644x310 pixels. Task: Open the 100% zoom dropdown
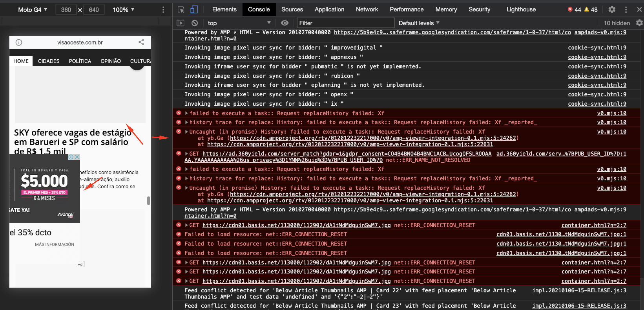click(124, 9)
